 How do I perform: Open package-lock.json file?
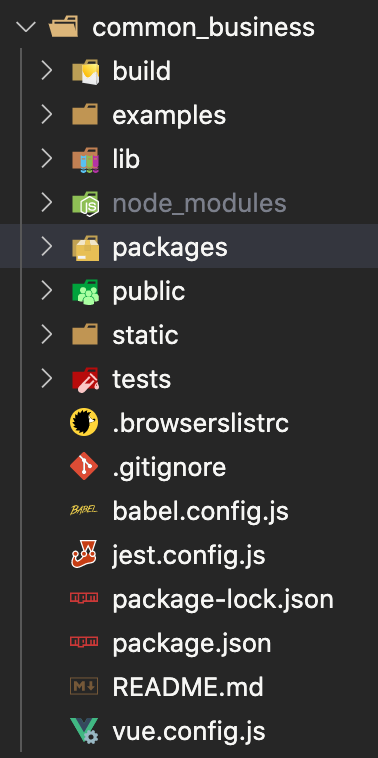coord(223,599)
